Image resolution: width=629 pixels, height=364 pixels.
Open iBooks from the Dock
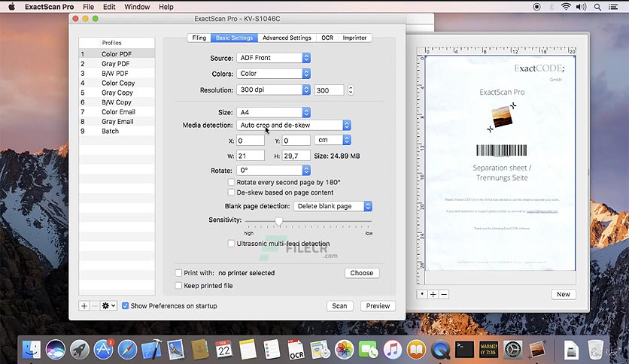coord(416,349)
